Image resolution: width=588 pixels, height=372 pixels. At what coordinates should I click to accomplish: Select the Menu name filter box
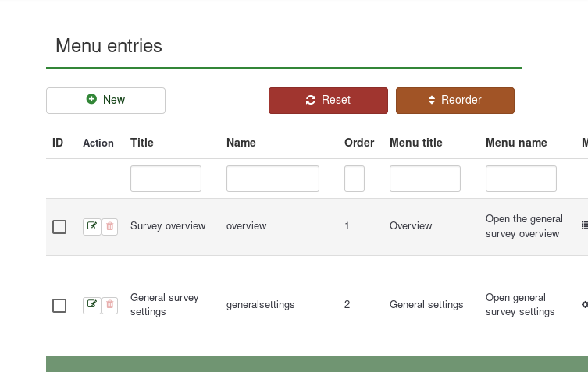(x=521, y=179)
